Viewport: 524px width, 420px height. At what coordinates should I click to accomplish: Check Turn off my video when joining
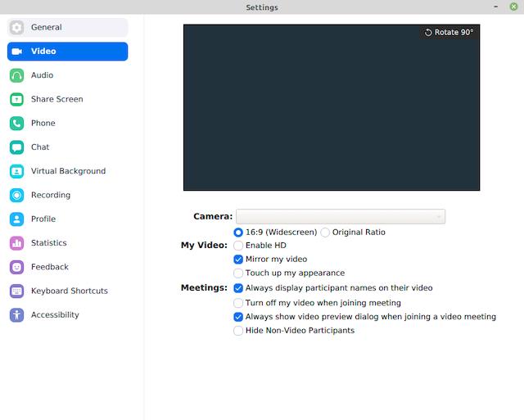point(238,303)
